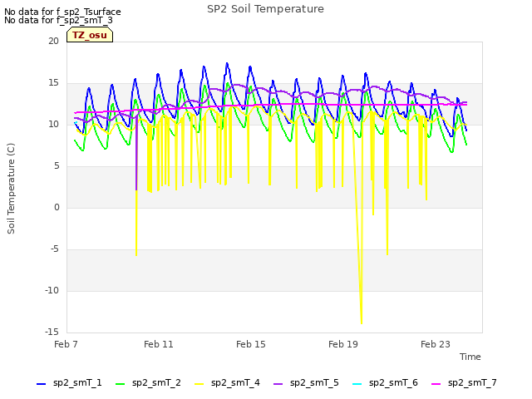Click the 'No data for f_sp2_Tsurface' message
This screenshot has width=532, height=399.
coord(62,12)
